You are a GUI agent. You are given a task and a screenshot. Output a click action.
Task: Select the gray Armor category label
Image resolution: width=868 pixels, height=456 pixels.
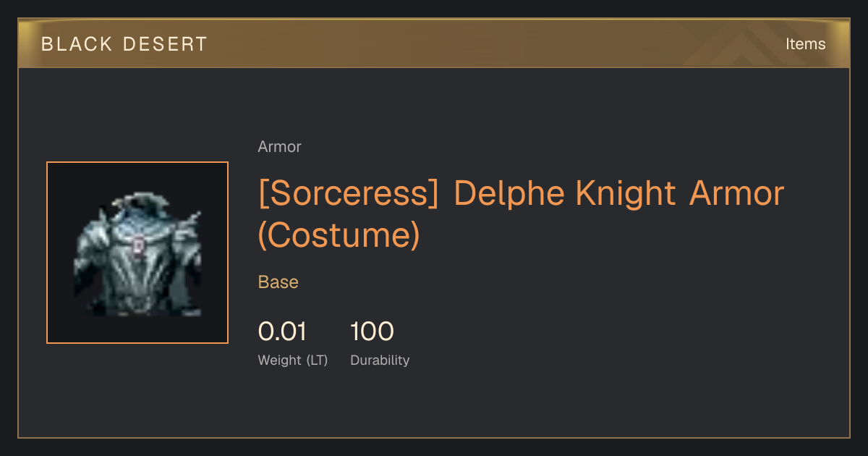pyautogui.click(x=279, y=147)
